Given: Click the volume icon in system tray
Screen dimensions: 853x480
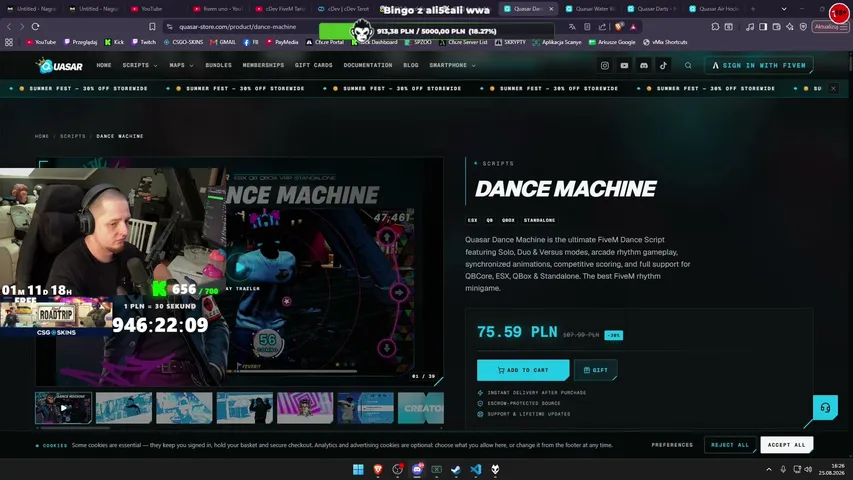Looking at the screenshot, I should tap(808, 469).
